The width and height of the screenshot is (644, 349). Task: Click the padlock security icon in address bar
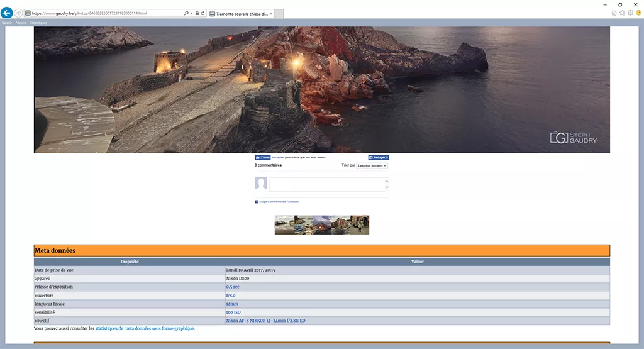pos(197,13)
